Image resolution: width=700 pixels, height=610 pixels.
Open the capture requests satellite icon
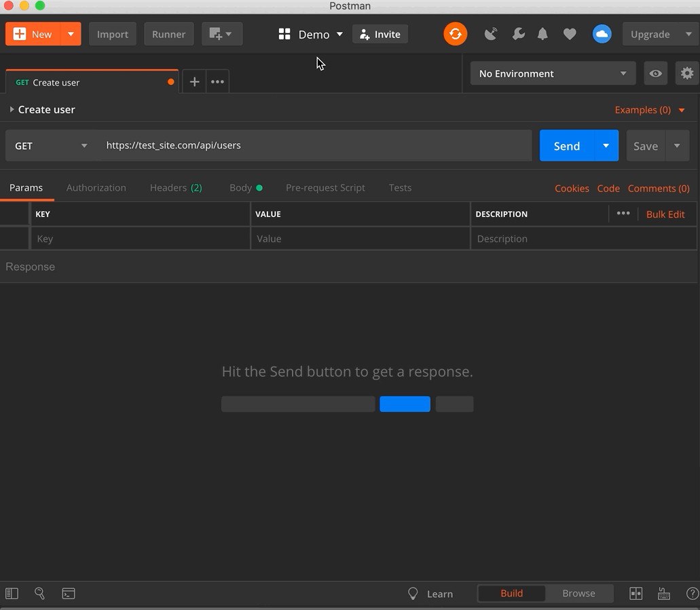(491, 34)
